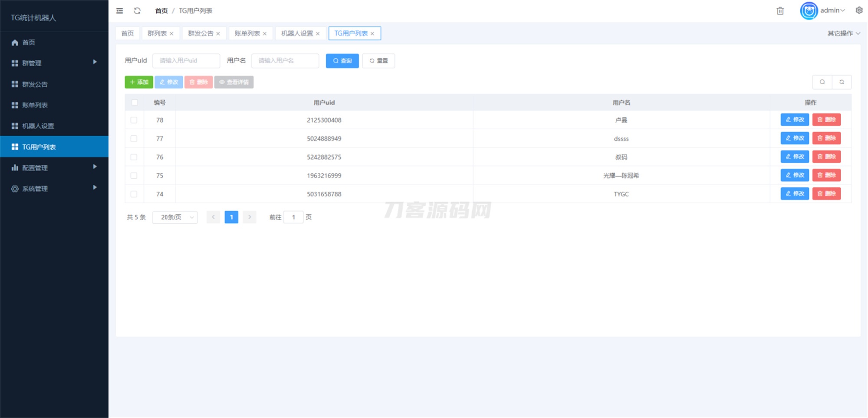Collapse the sidebar using the hamburger icon

click(x=119, y=10)
